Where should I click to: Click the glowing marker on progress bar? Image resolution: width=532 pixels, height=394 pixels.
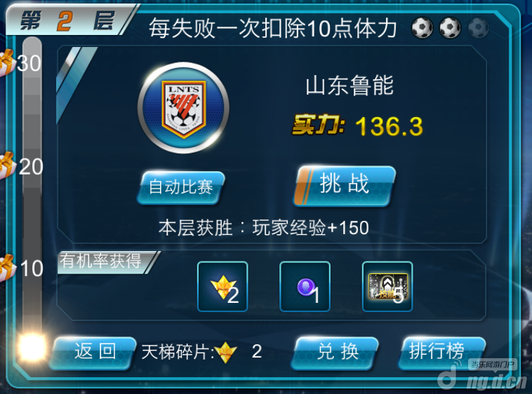coord(32,347)
